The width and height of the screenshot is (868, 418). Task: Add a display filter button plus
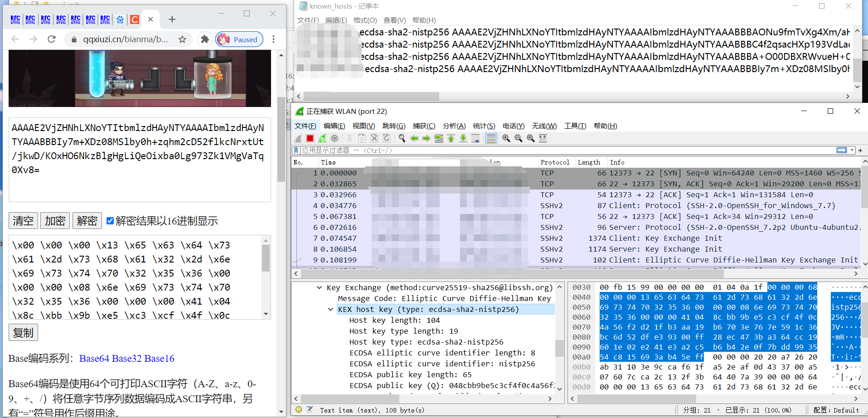click(x=860, y=150)
